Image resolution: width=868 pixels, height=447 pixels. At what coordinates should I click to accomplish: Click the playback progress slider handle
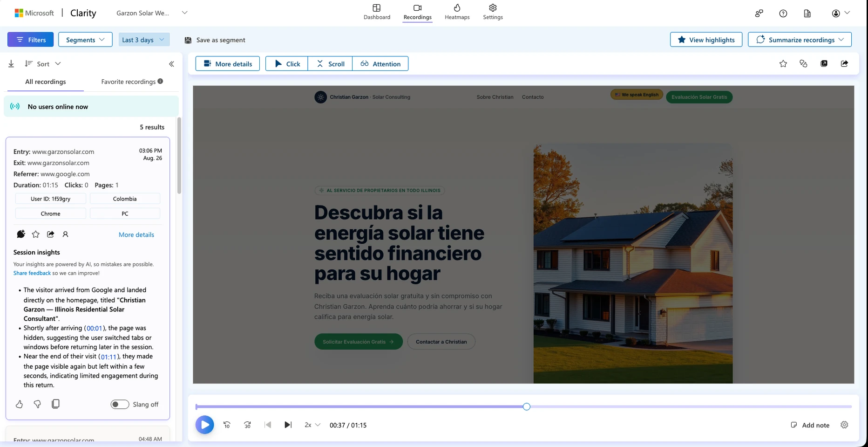tap(526, 406)
